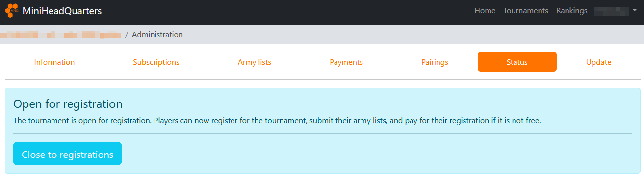
Task: Click the Open for registration heading
Action: click(68, 104)
